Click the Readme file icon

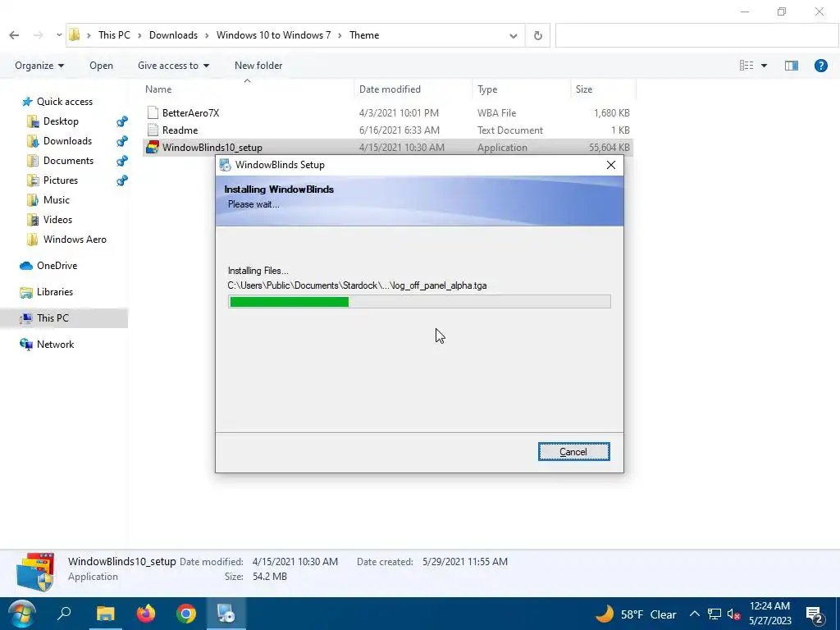click(153, 130)
